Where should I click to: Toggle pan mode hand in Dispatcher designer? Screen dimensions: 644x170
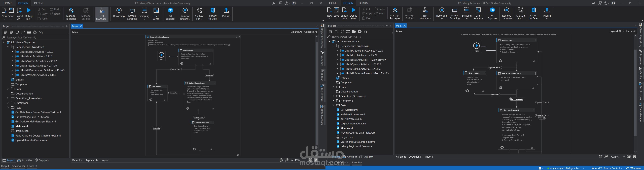tap(281, 160)
